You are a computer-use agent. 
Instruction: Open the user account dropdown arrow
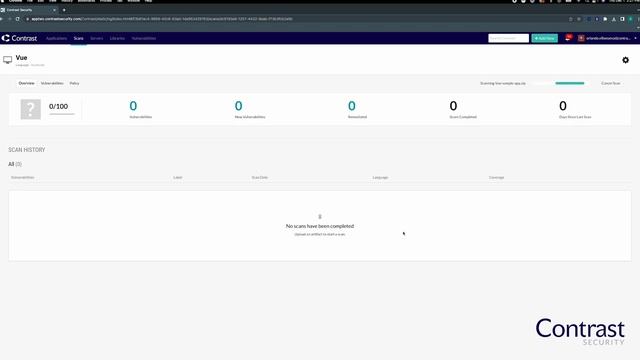point(636,38)
